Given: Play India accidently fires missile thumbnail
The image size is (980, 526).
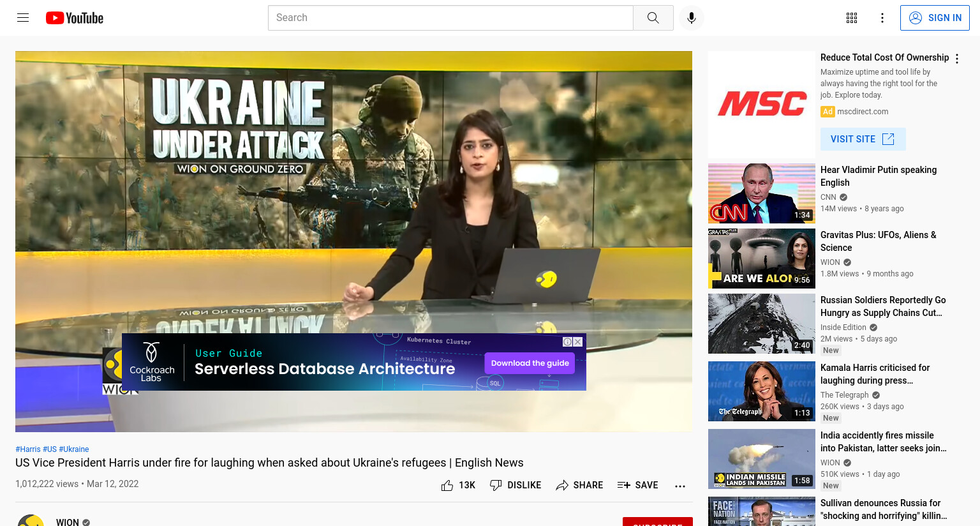Looking at the screenshot, I should click(x=762, y=459).
